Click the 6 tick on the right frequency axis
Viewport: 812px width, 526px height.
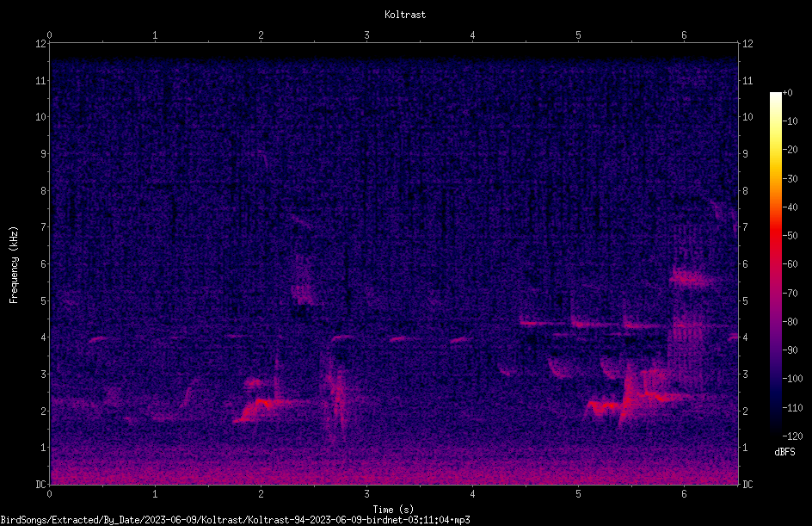point(745,264)
